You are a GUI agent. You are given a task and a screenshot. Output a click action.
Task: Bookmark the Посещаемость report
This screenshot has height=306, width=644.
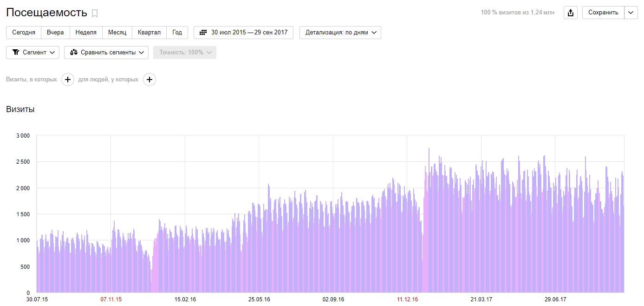[95, 13]
